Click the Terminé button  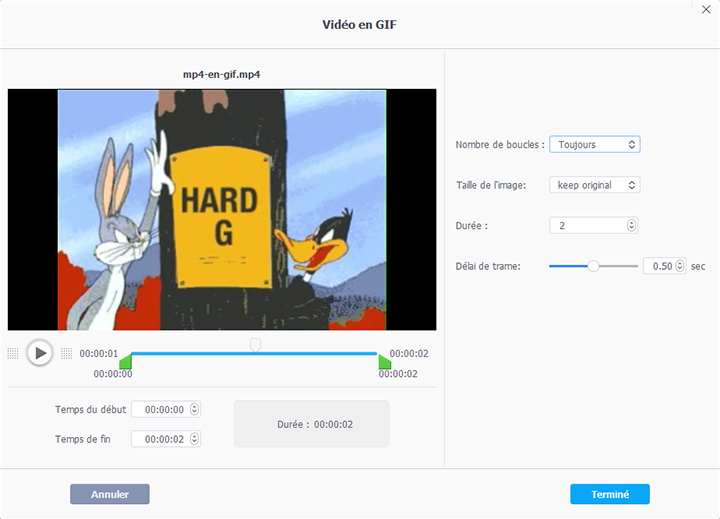tap(610, 494)
